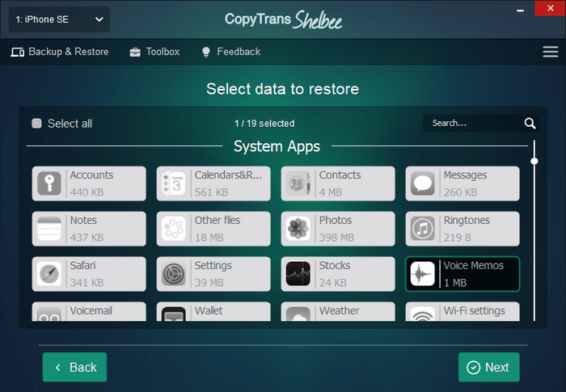Select the Notes 437 KB label
Image resolution: width=566 pixels, height=392 pixels.
pyautogui.click(x=87, y=229)
